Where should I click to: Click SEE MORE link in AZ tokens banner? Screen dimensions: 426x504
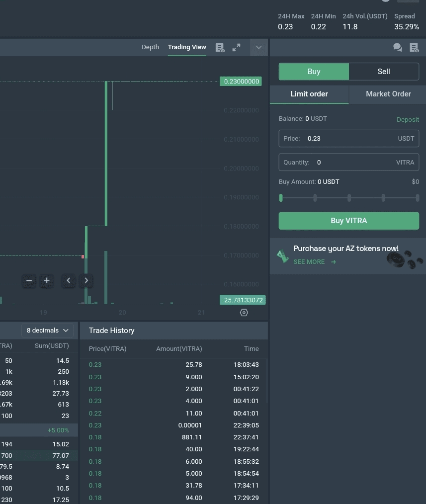pos(315,262)
